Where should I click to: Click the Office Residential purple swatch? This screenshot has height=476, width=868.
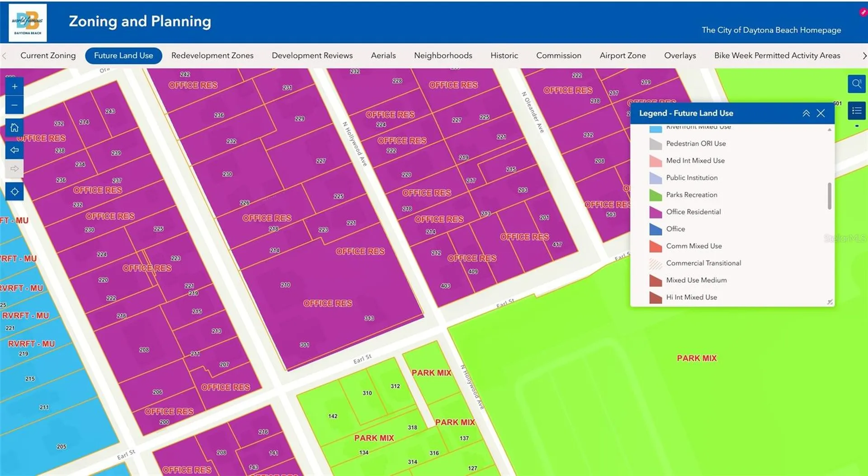click(656, 212)
